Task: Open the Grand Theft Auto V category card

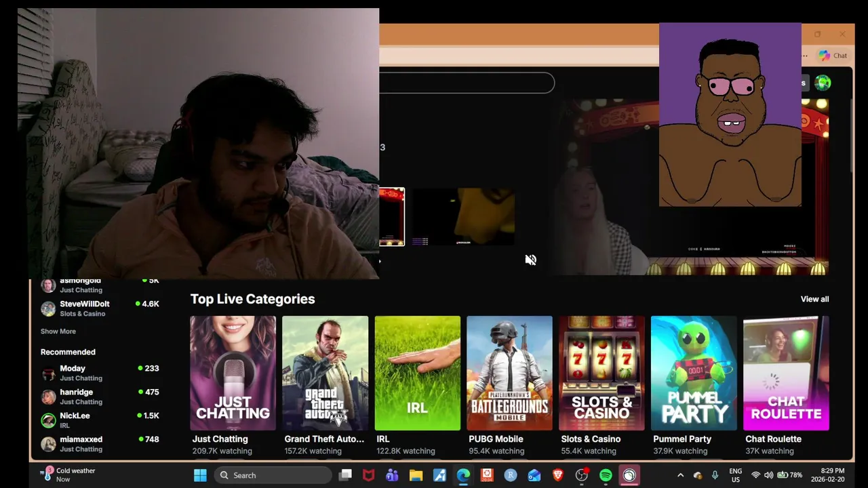Action: [325, 373]
